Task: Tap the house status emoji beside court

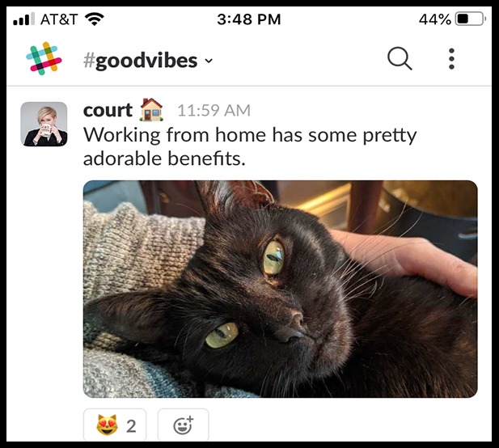Action: (151, 110)
